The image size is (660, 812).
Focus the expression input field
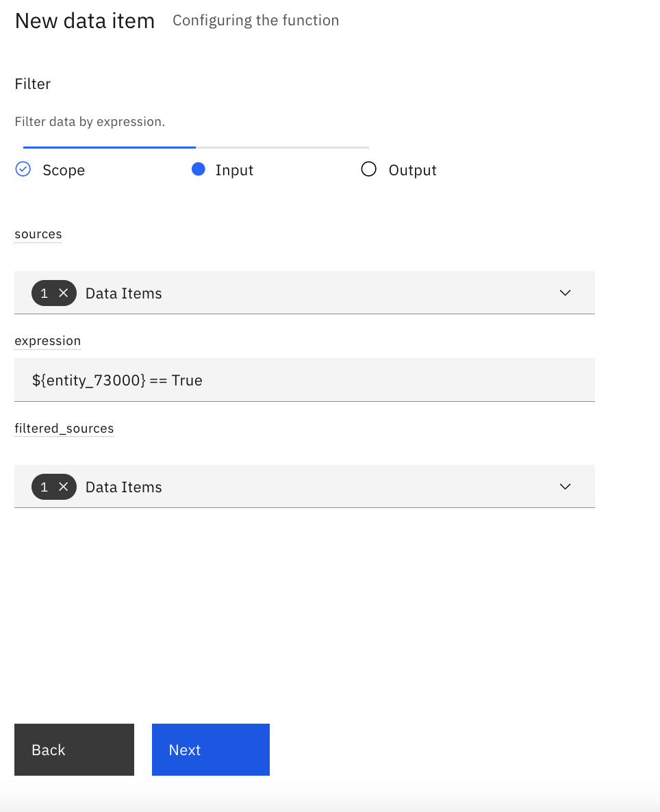coord(305,379)
